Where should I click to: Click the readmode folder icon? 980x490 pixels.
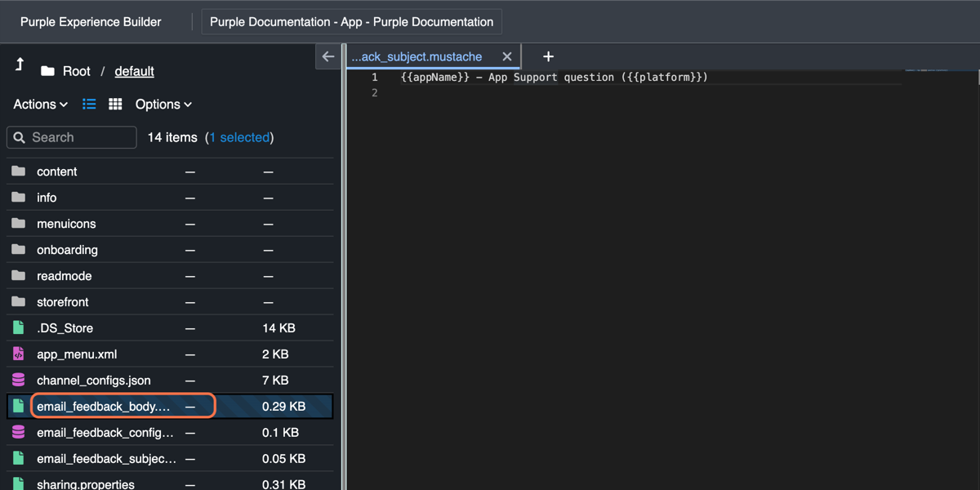[x=18, y=276]
